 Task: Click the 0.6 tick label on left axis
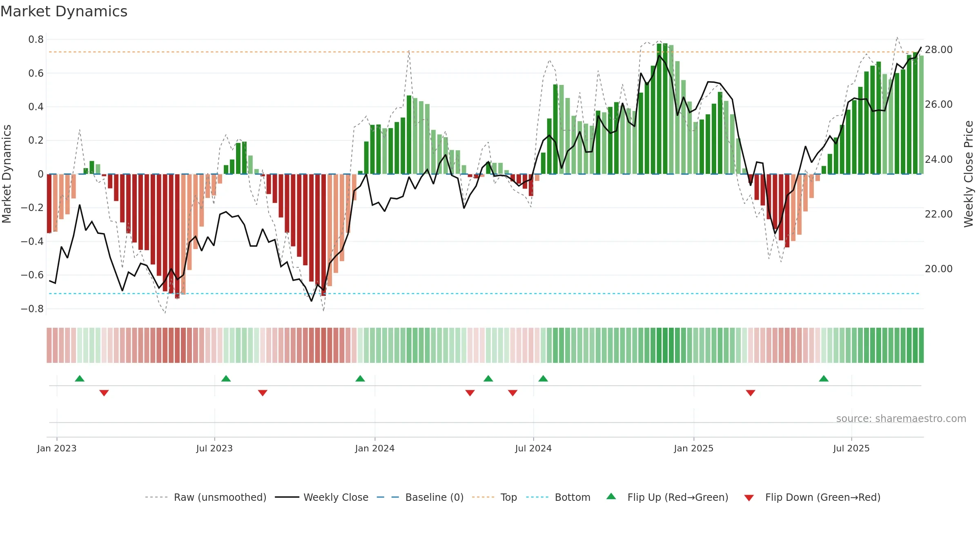(36, 73)
